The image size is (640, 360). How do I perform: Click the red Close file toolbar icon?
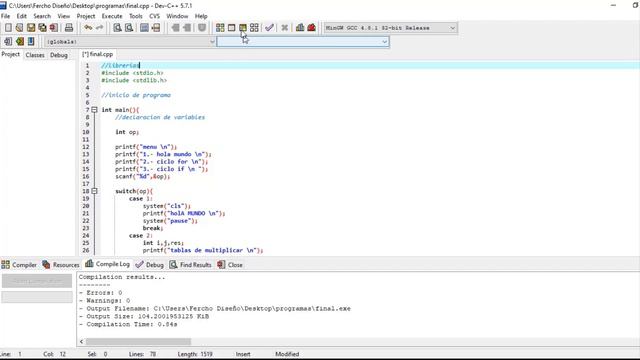[53, 28]
